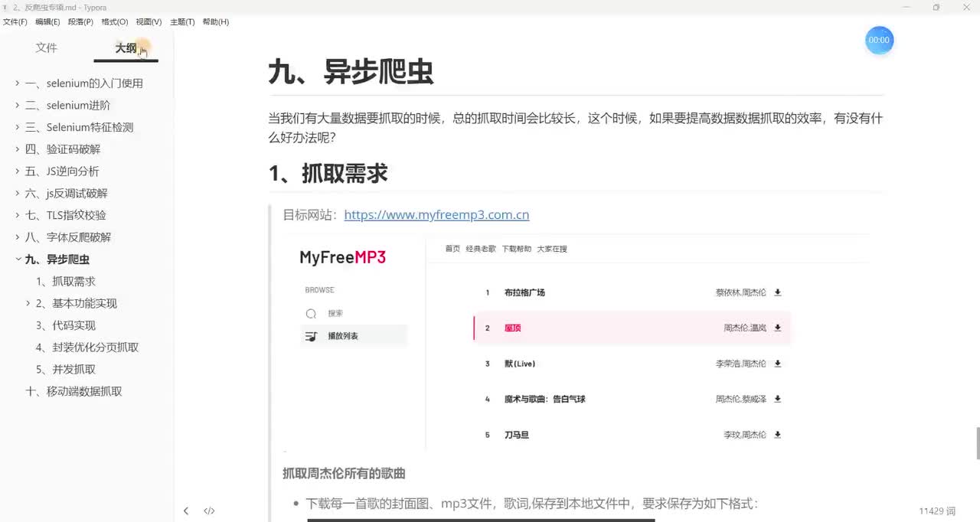Jump to outline heading 七、TLS指纹校验
980x522 pixels.
(65, 215)
